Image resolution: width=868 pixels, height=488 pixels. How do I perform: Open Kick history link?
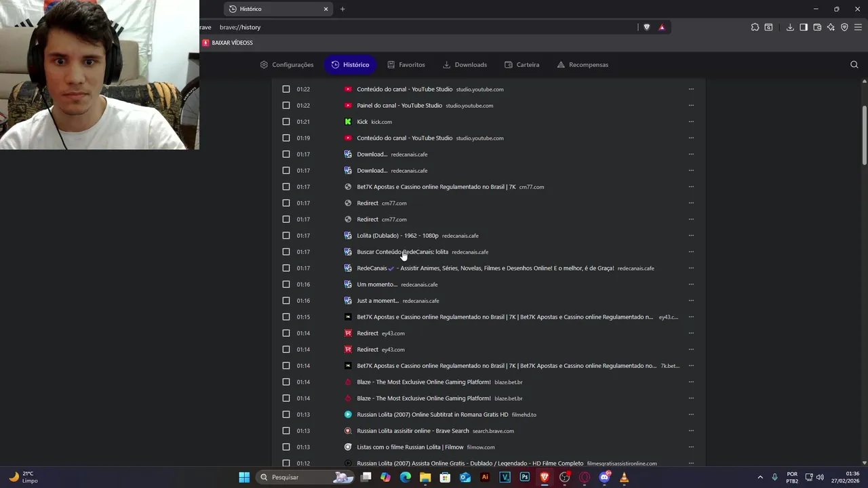click(x=362, y=122)
